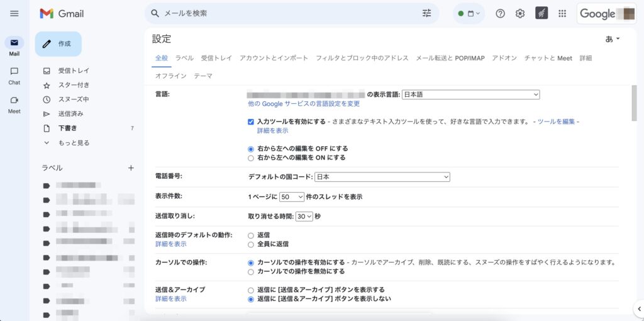Viewport: 644px width, 321px height.
Task: Open the 表示言語 dropdown showing 日本語
Action: coord(470,94)
